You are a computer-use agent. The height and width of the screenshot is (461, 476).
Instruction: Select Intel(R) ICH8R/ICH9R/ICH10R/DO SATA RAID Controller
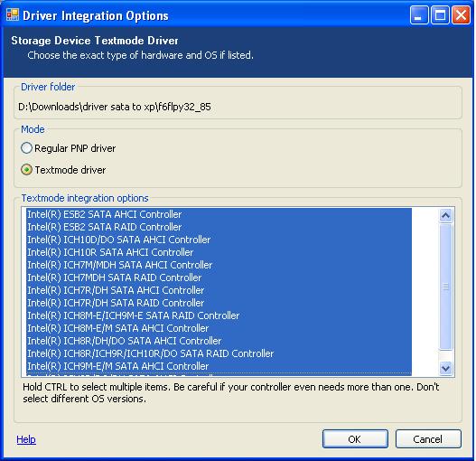(x=219, y=353)
